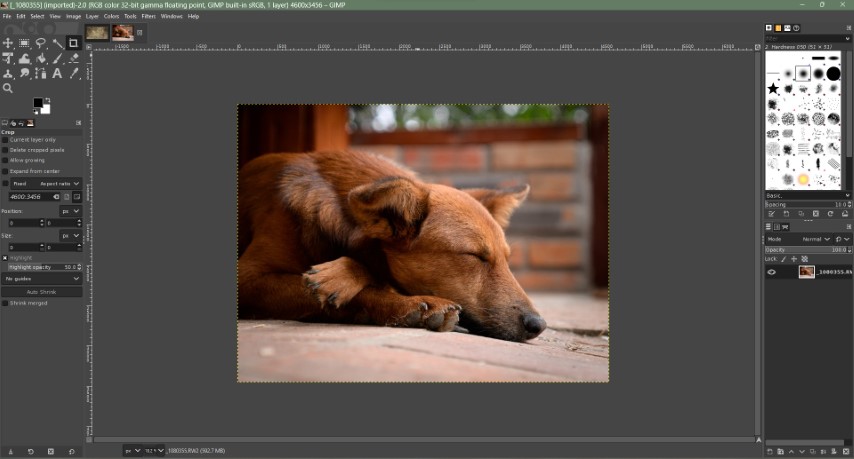854x459 pixels.
Task: Click the Auto Shrink button
Action: point(42,292)
